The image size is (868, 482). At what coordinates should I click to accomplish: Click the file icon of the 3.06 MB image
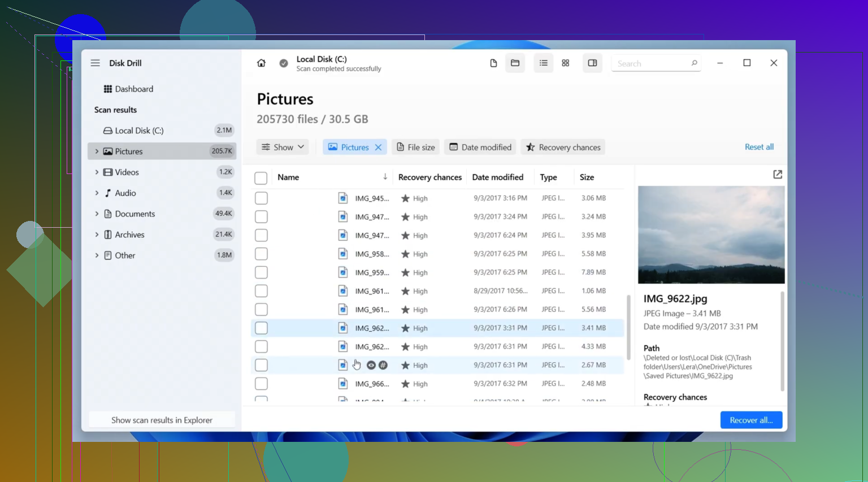[342, 198]
